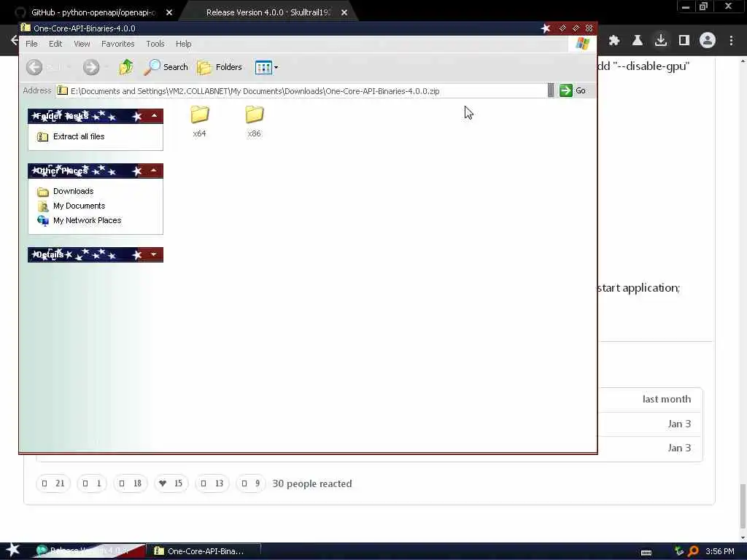The width and height of the screenshot is (747, 560).
Task: Click the browser back arrow
Action: click(x=15, y=41)
